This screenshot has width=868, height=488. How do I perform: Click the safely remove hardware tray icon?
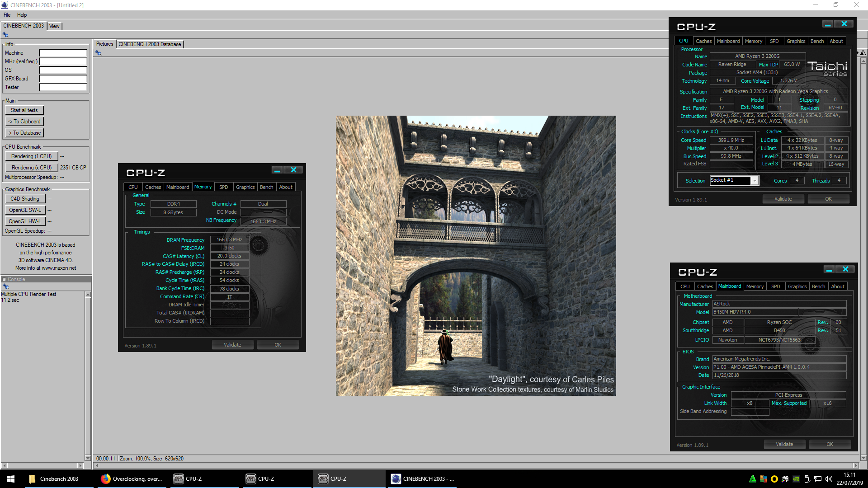click(807, 479)
